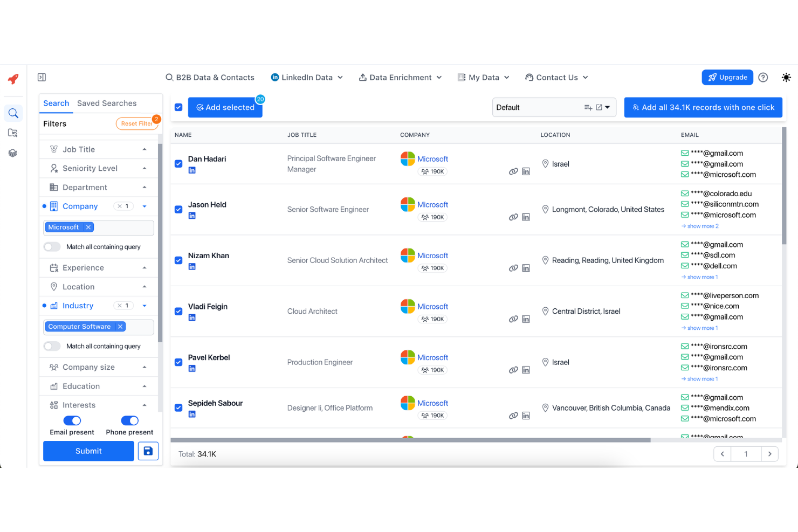Click the Add all 34.1K records button
This screenshot has height=532, width=798.
[x=703, y=107]
